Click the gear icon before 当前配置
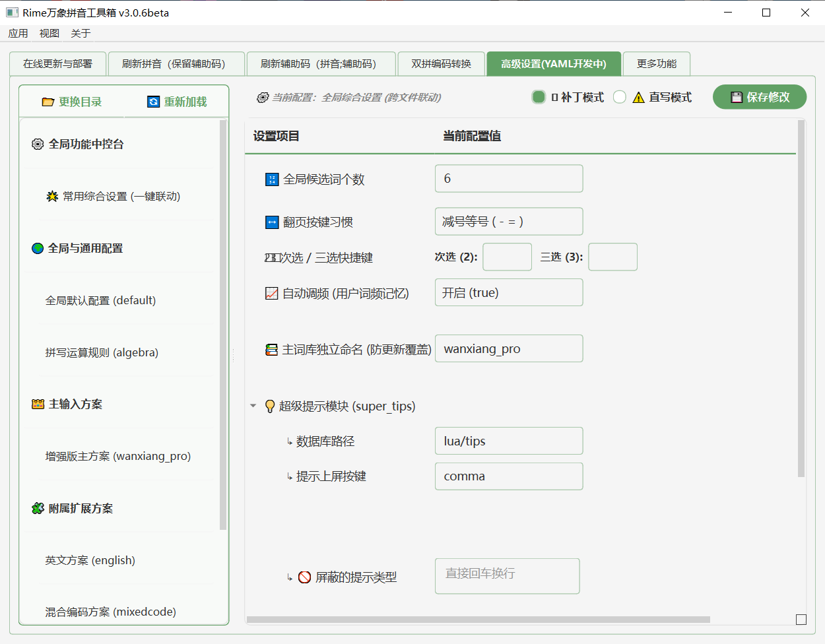 [x=262, y=98]
